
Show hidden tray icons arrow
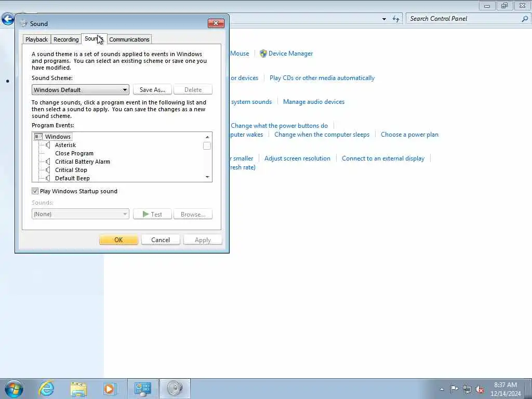[442, 389]
